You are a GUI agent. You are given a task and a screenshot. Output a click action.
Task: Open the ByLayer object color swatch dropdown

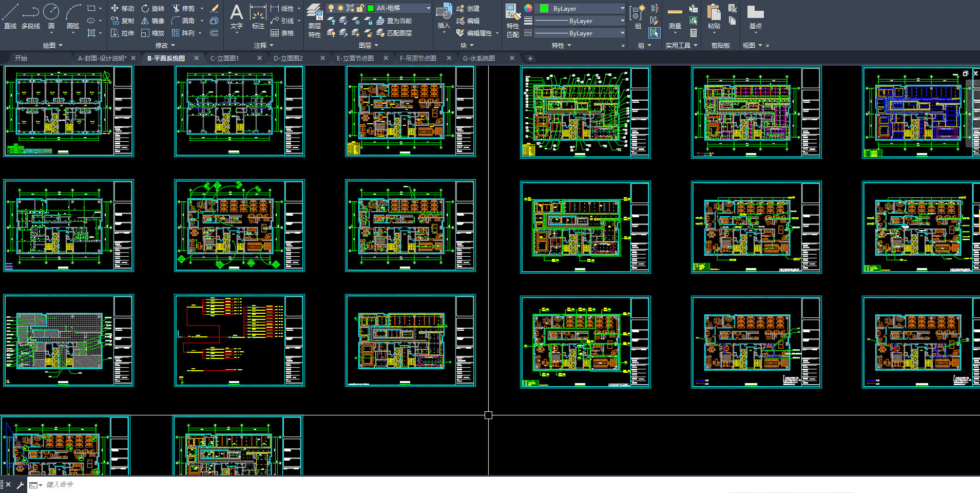[580, 9]
